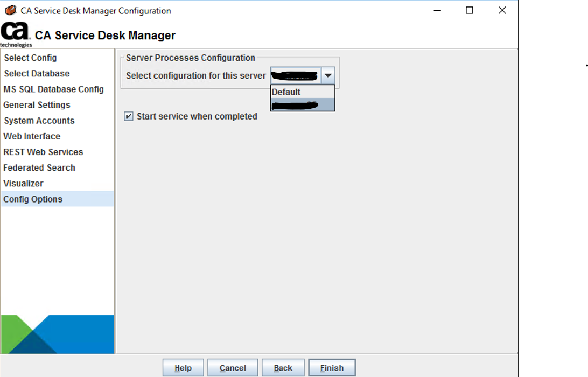The image size is (588, 377).
Task: Select the Config Options step
Action: (x=58, y=199)
